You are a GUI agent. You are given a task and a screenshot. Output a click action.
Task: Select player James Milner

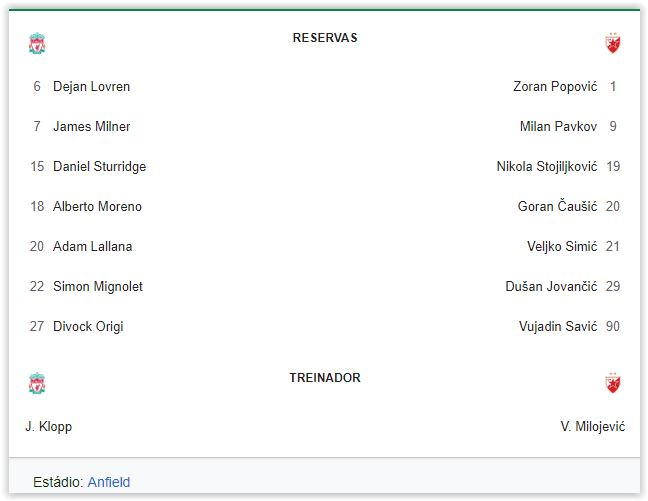click(x=91, y=126)
